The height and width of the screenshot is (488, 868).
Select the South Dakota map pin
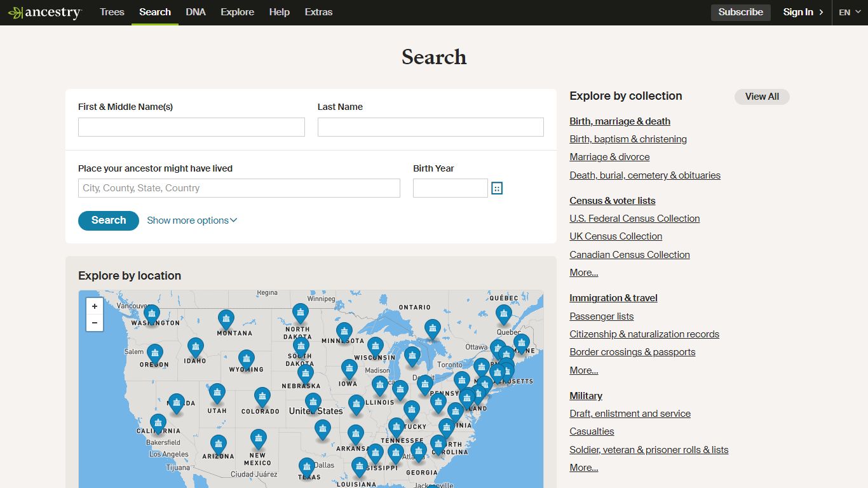tap(301, 347)
